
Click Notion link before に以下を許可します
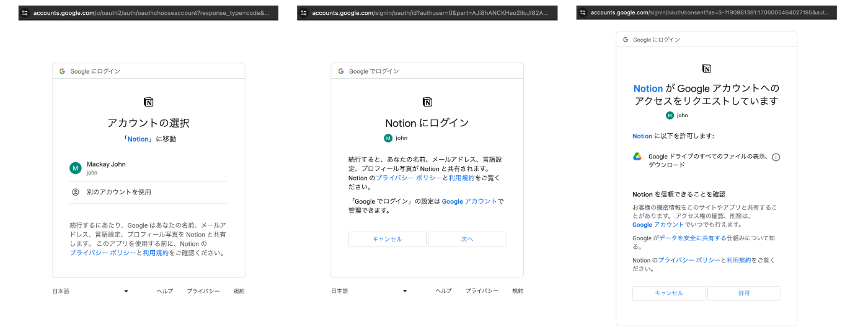(x=642, y=136)
